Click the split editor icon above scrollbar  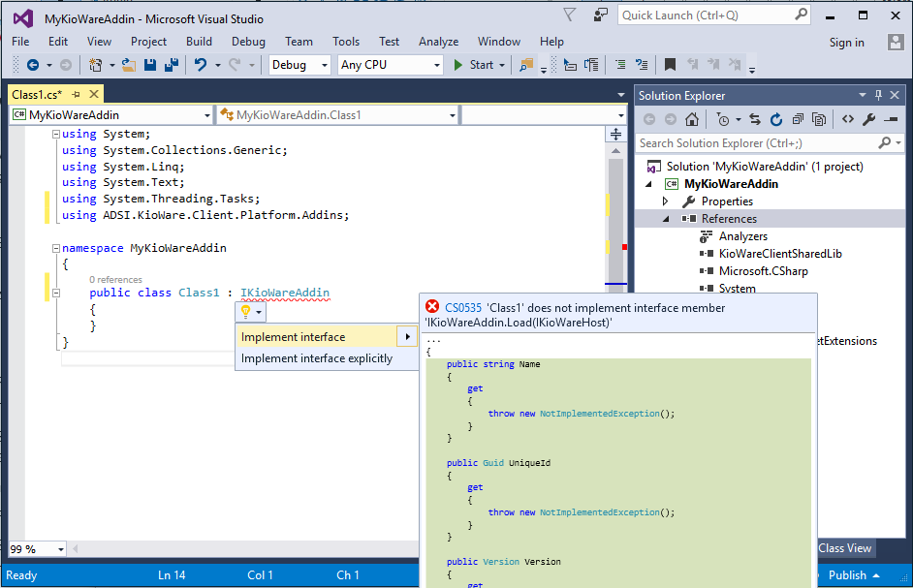point(615,135)
